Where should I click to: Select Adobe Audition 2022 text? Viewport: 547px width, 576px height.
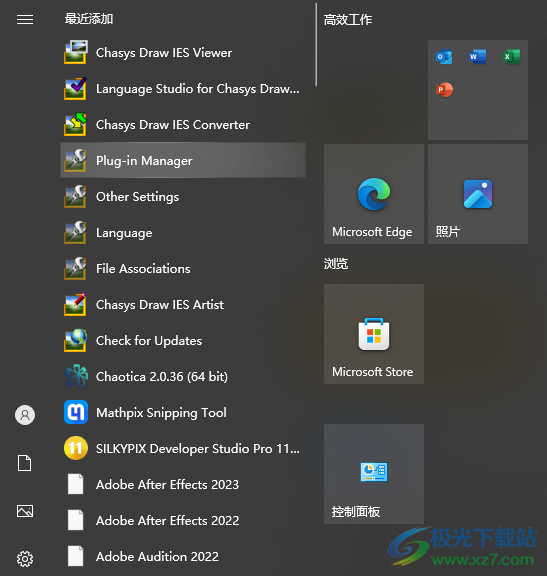(x=157, y=557)
